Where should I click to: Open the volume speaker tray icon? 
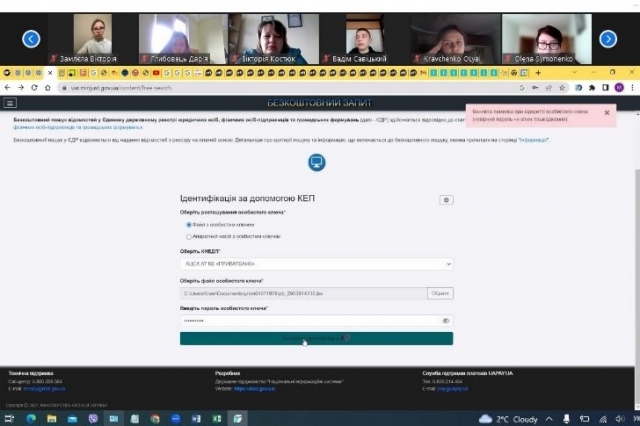(x=620, y=419)
